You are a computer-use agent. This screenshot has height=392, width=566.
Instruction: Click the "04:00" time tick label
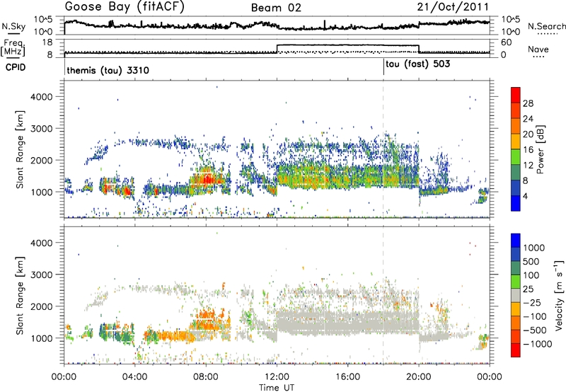tap(135, 377)
